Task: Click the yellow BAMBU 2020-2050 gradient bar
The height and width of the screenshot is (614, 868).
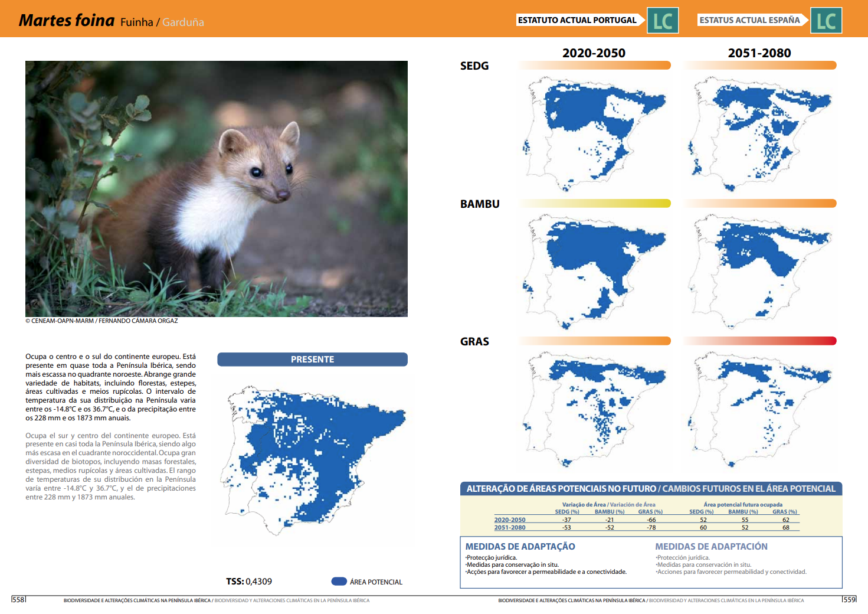Action: pos(594,204)
